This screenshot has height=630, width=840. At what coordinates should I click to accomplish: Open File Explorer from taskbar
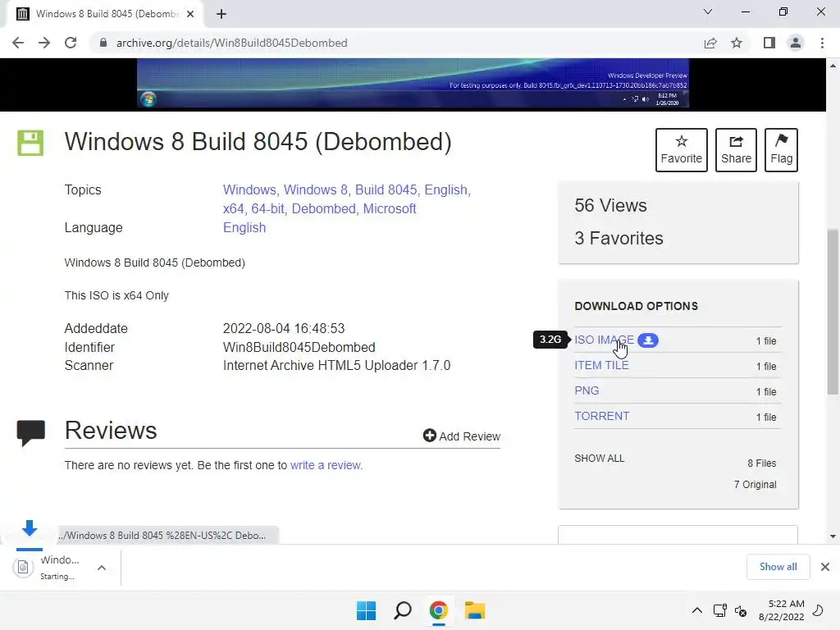pyautogui.click(x=475, y=610)
